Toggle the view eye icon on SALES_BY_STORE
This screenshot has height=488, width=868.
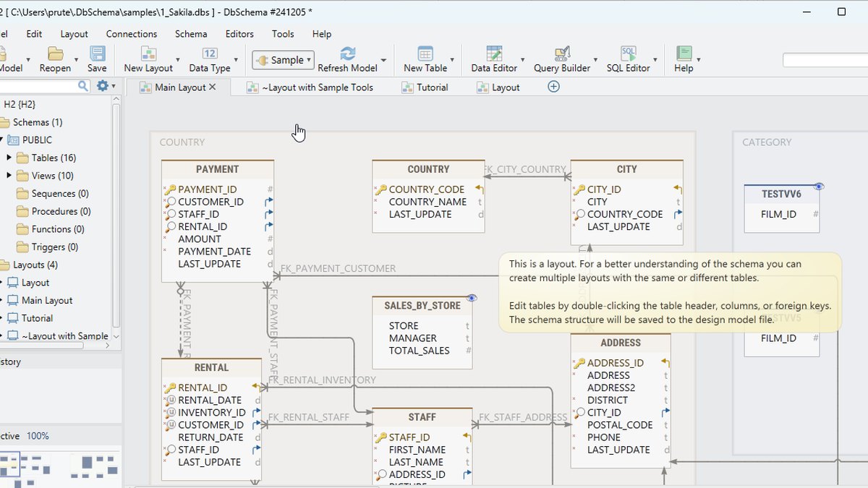pyautogui.click(x=472, y=298)
